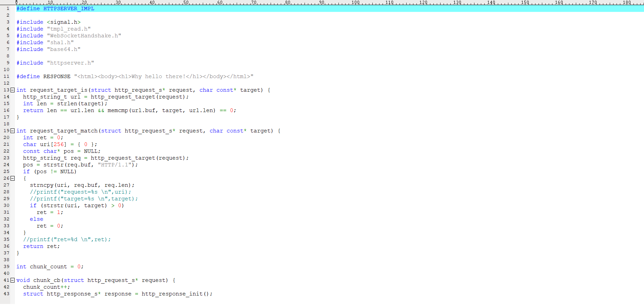Click the uri[256] array declaration
The image size is (644, 305).
53,144
